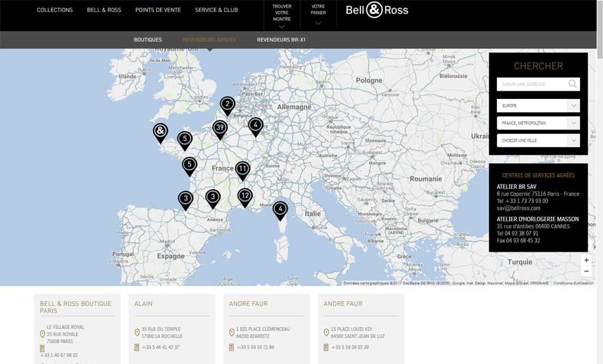The width and height of the screenshot is (603, 364).
Task: Click the map cluster marker showing 12
Action: pos(245,196)
